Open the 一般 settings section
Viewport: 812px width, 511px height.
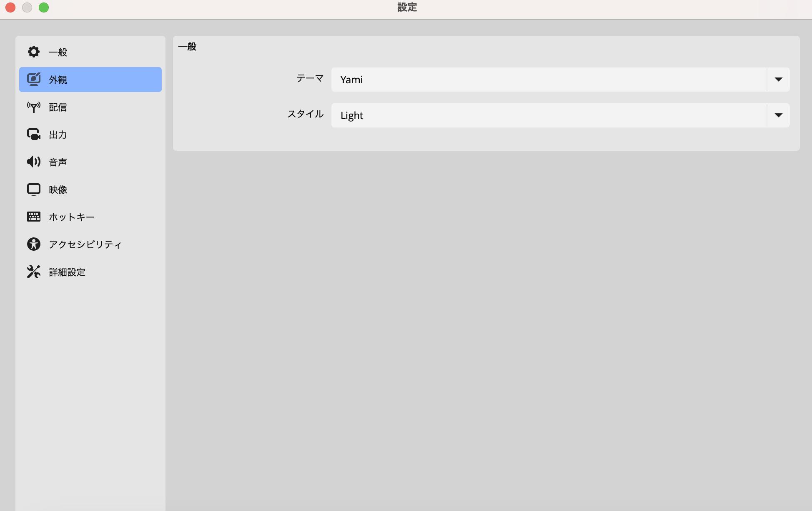point(90,52)
